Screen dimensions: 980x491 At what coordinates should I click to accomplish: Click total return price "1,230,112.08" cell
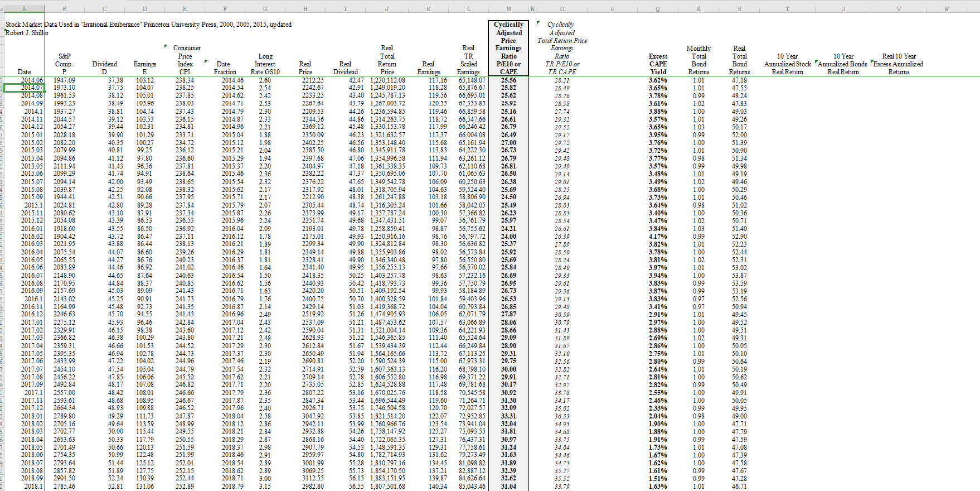tap(387, 80)
